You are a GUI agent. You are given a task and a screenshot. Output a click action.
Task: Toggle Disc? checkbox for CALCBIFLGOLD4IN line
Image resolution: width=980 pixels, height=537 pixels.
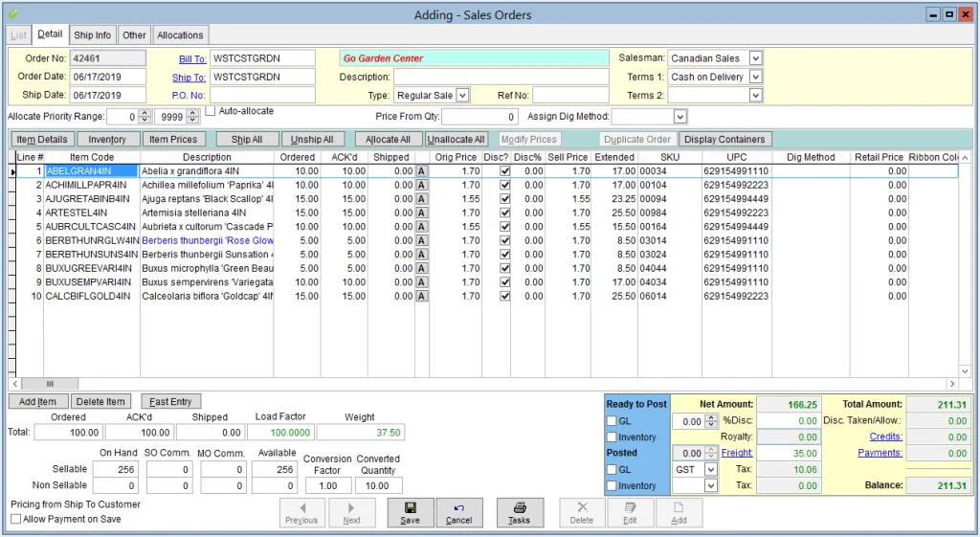tap(505, 296)
